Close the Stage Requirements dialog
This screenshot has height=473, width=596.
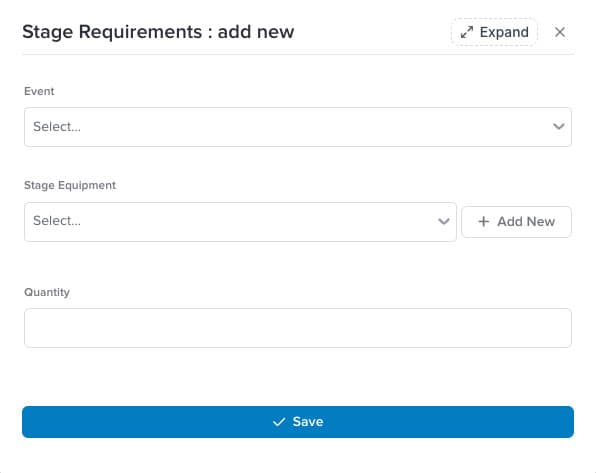coord(560,32)
